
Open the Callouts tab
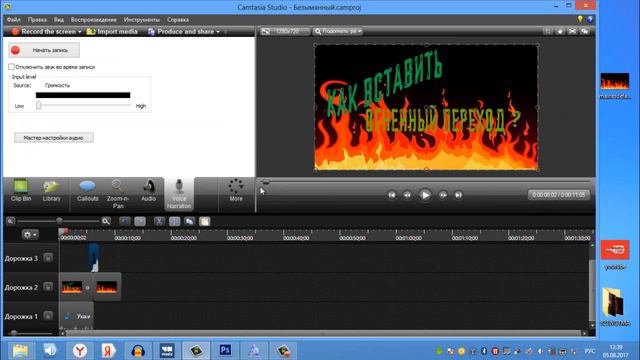click(x=87, y=191)
